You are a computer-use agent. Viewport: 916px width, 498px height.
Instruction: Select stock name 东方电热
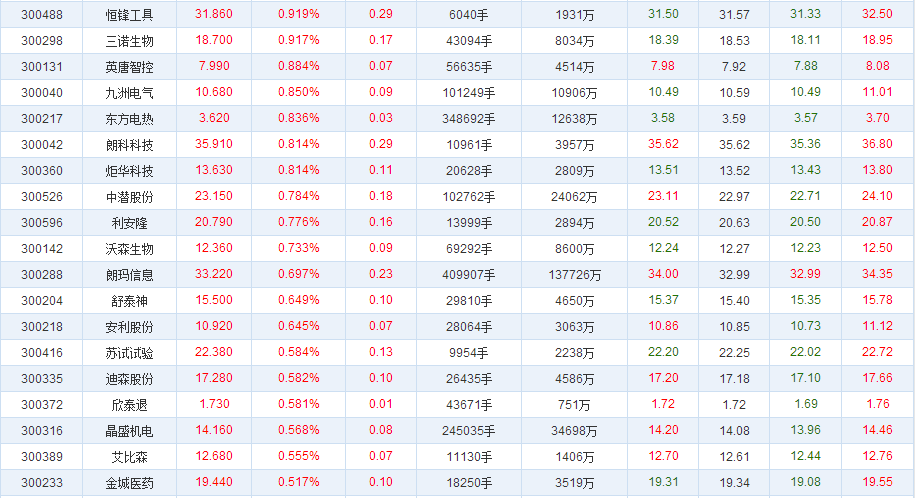point(129,119)
